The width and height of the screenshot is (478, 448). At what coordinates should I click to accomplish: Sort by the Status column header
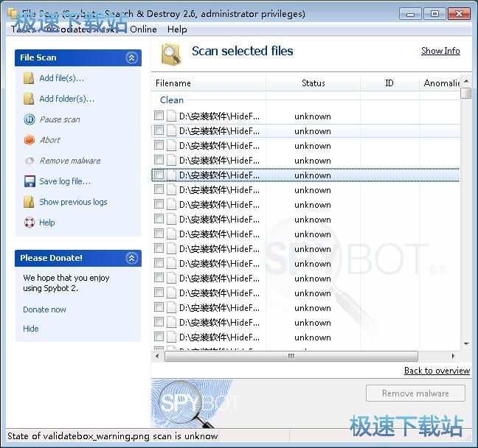click(x=313, y=83)
